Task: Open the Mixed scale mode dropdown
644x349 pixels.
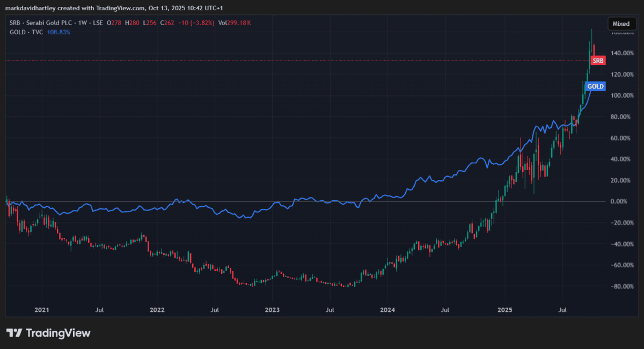Action: (621, 24)
